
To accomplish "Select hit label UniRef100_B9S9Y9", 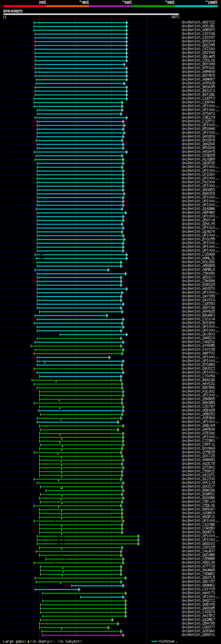I will pos(198,41).
